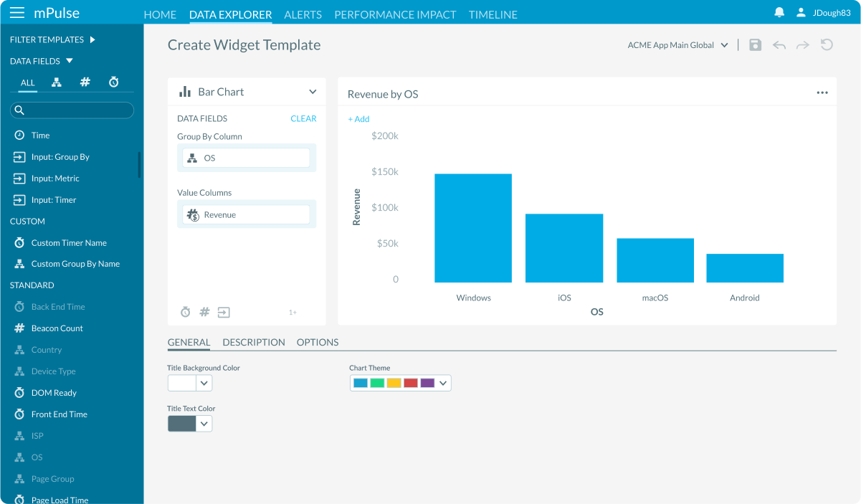Click the + Add link on chart
This screenshot has height=504, width=861.
coord(358,118)
